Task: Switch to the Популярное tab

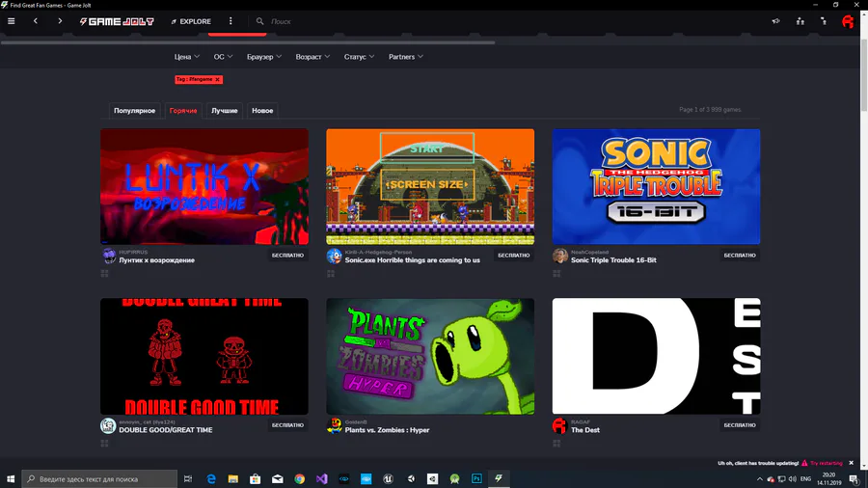Action: (x=134, y=111)
